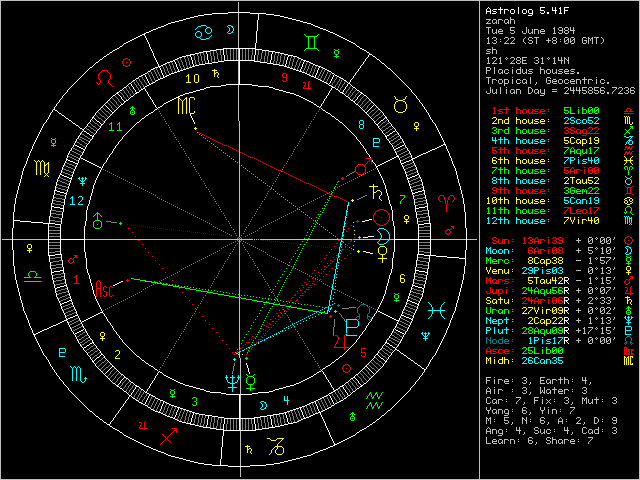This screenshot has width=640, height=480.
Task: Click the Moon crescent glyph inside the wheel
Action: click(382, 235)
